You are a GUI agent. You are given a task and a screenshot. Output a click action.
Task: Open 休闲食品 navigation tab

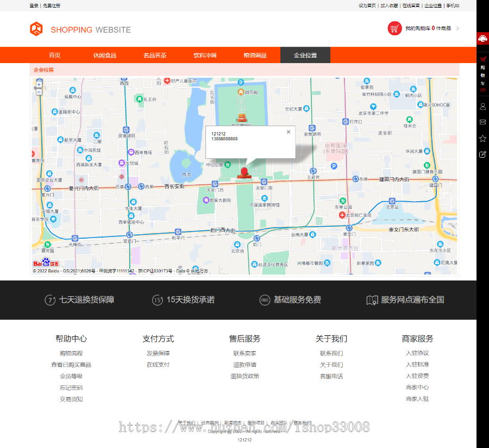105,55
